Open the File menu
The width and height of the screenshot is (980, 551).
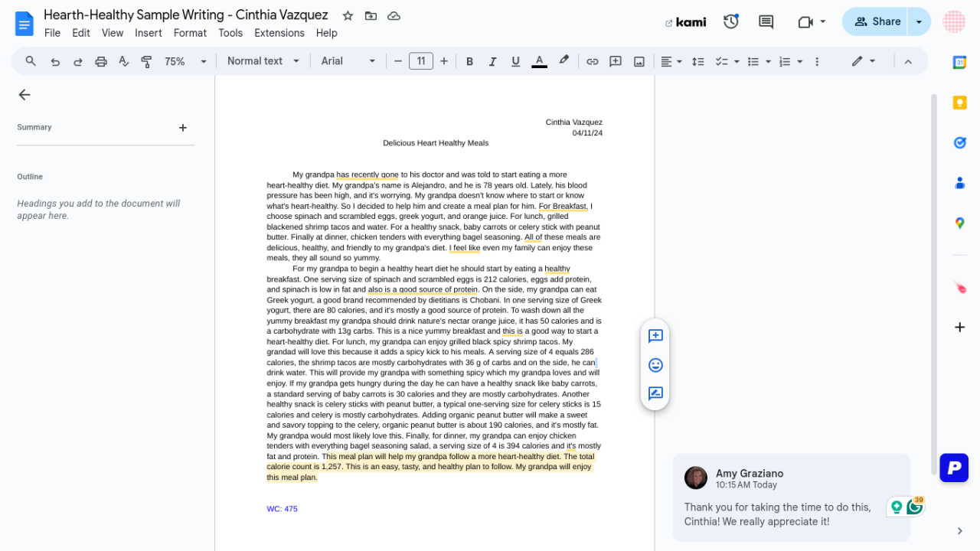click(52, 33)
